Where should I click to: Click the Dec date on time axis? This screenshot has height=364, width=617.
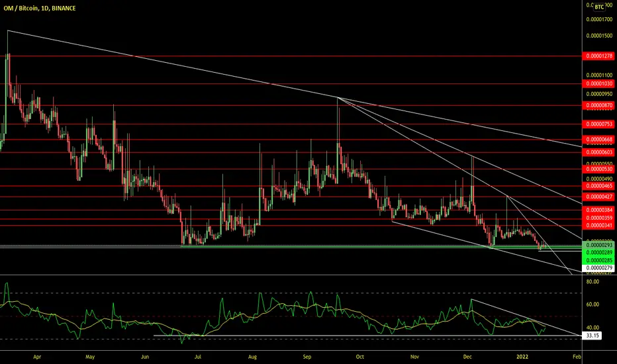click(x=467, y=357)
